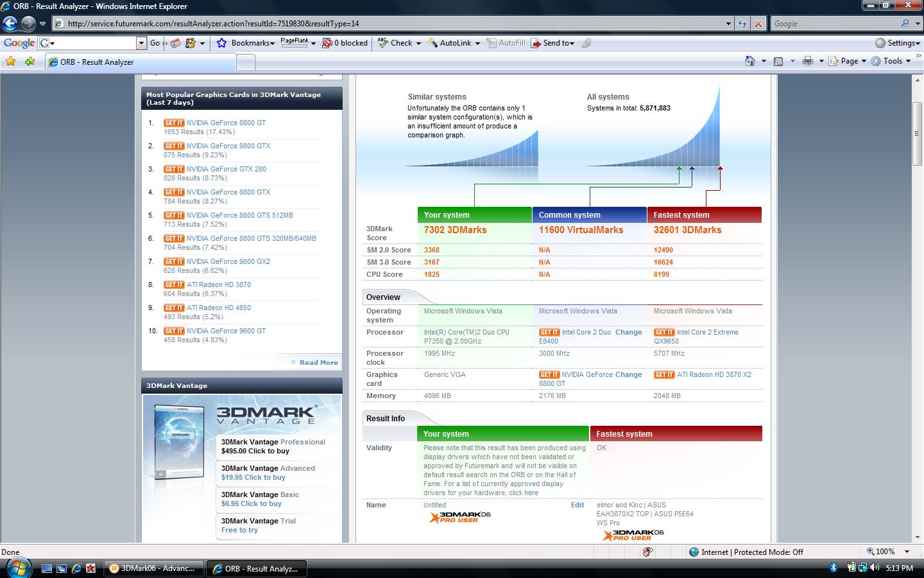Open Google Toolbar search box dropdown
Viewport: 924px width, 578px height.
(141, 43)
